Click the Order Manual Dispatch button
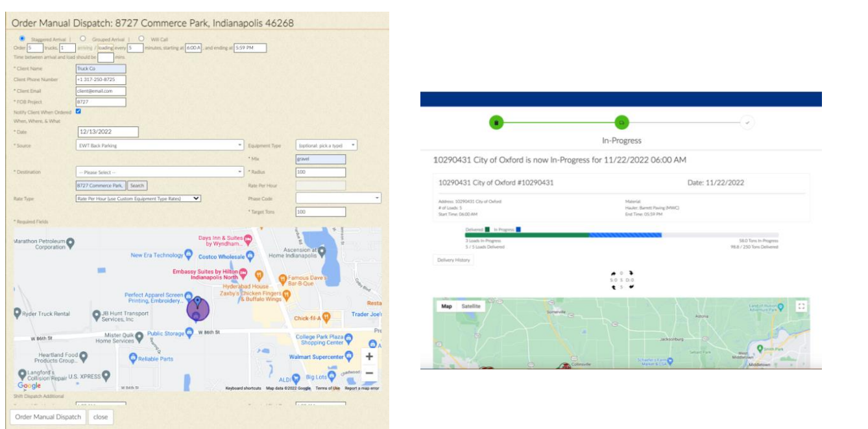 pos(48,417)
